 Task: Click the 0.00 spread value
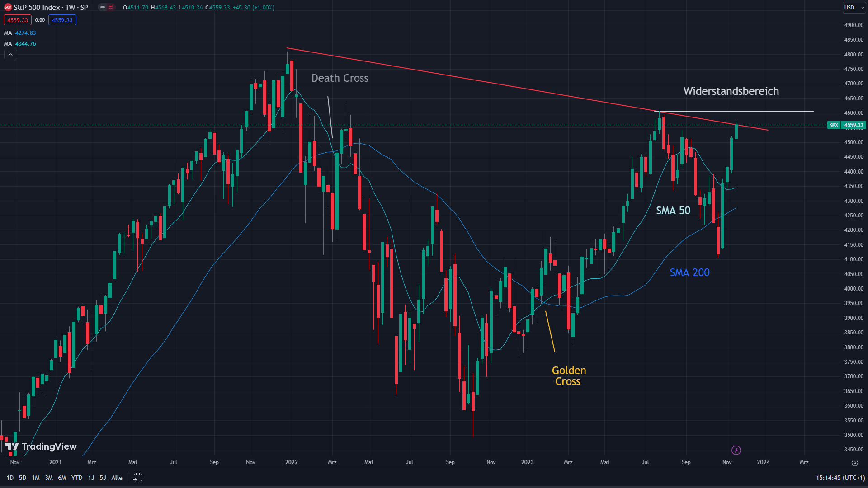[x=40, y=20]
